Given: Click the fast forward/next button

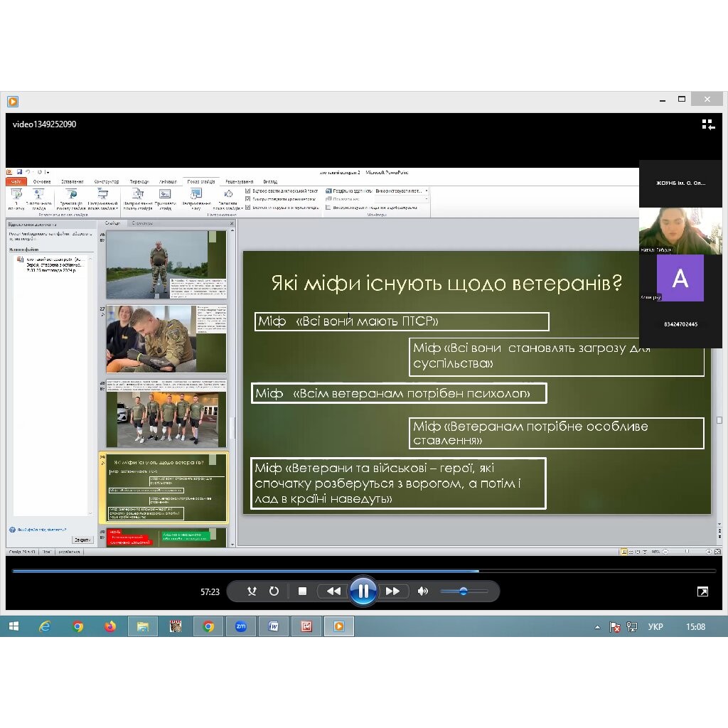Looking at the screenshot, I should point(392,591).
